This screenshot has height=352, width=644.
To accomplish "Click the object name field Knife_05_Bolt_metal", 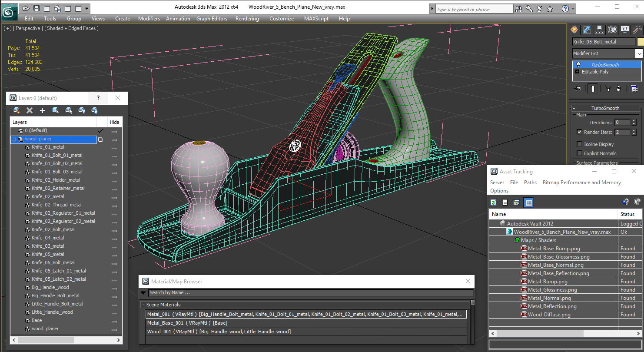I will 604,42.
